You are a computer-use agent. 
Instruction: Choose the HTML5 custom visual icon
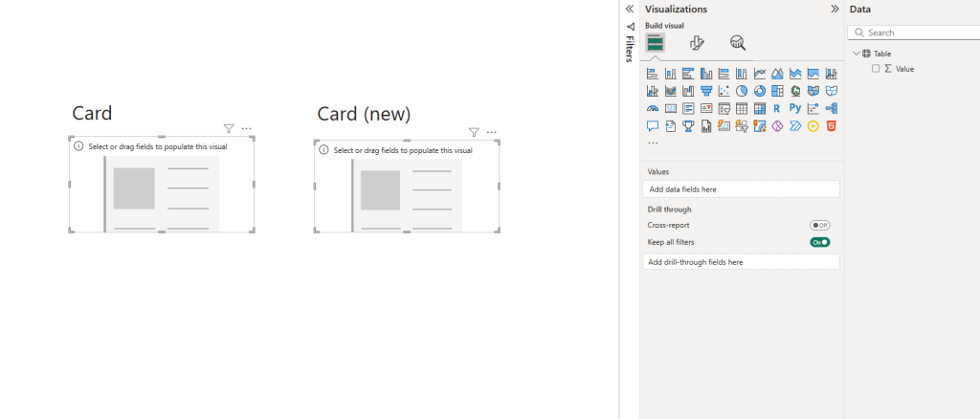(832, 125)
